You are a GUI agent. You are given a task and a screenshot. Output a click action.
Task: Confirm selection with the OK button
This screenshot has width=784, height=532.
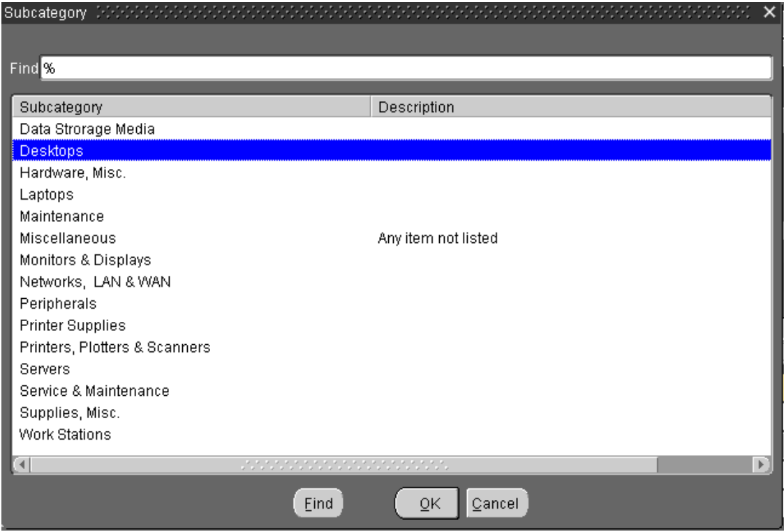[426, 503]
